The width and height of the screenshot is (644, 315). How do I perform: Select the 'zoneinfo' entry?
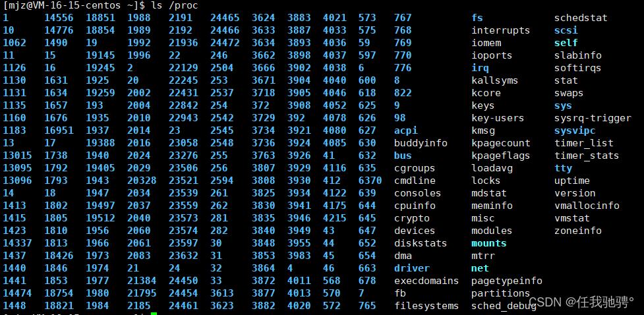(578, 231)
